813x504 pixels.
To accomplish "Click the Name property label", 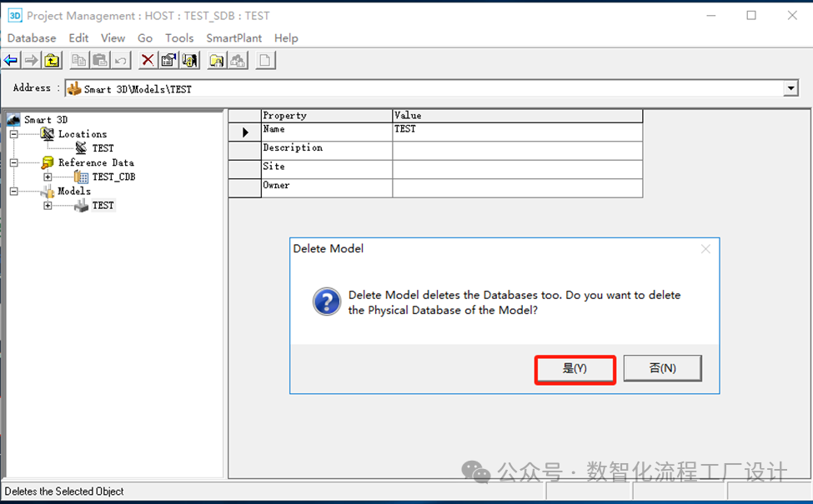I will pyautogui.click(x=274, y=129).
